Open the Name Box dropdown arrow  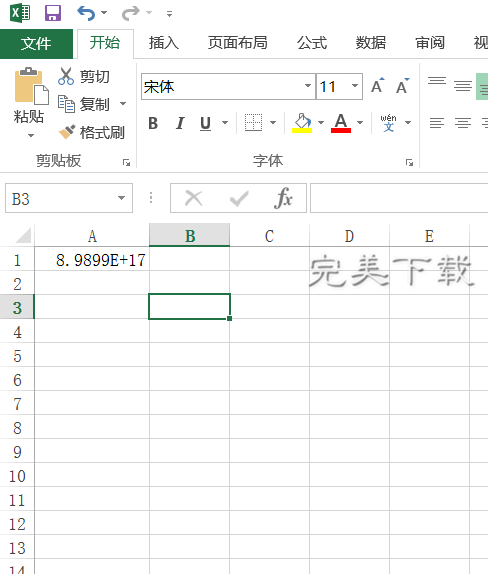coord(122,198)
